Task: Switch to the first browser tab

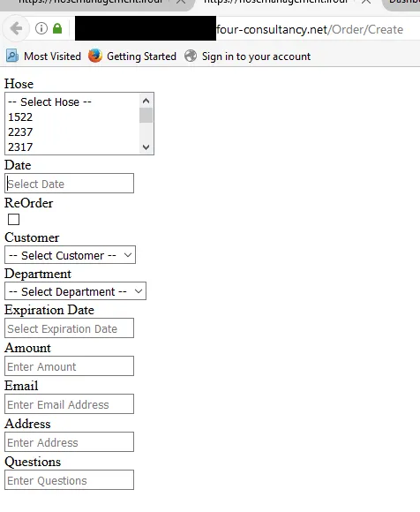Action: (x=93, y=4)
